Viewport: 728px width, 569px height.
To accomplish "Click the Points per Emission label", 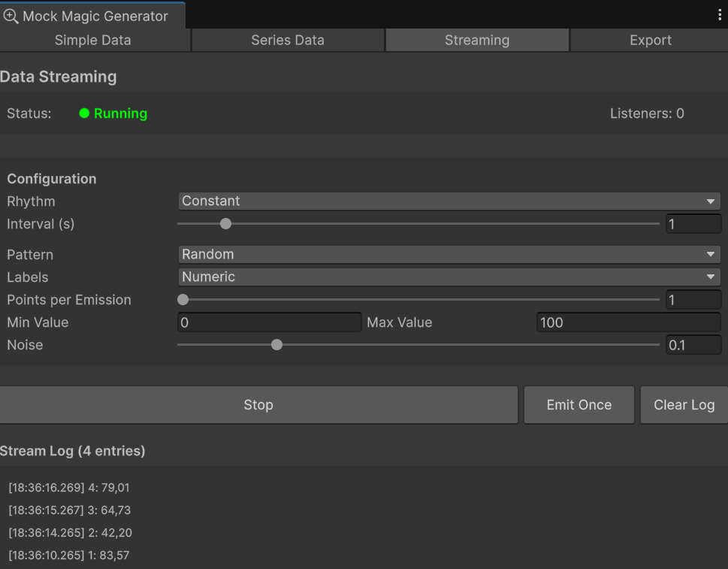I will (68, 300).
